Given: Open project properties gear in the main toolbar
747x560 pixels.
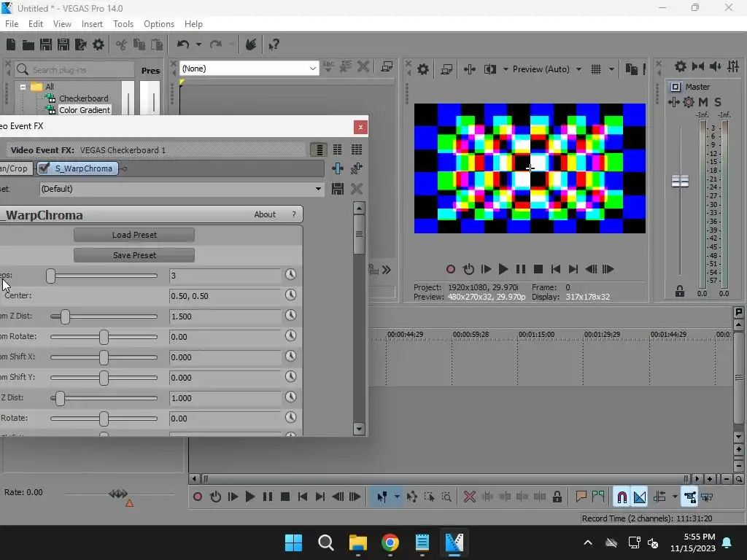Looking at the screenshot, I should pyautogui.click(x=98, y=44).
